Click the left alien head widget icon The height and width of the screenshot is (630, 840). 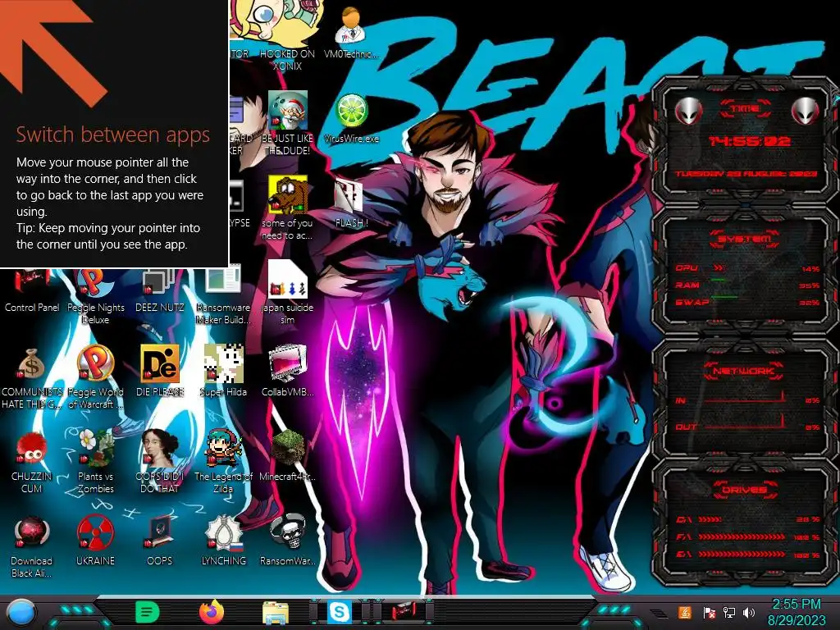[688, 112]
